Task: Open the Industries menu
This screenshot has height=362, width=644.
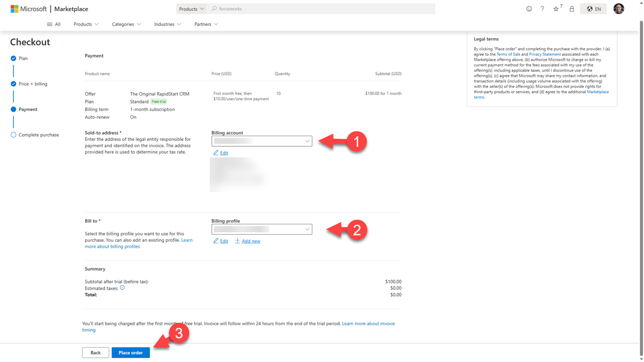Action: (168, 24)
